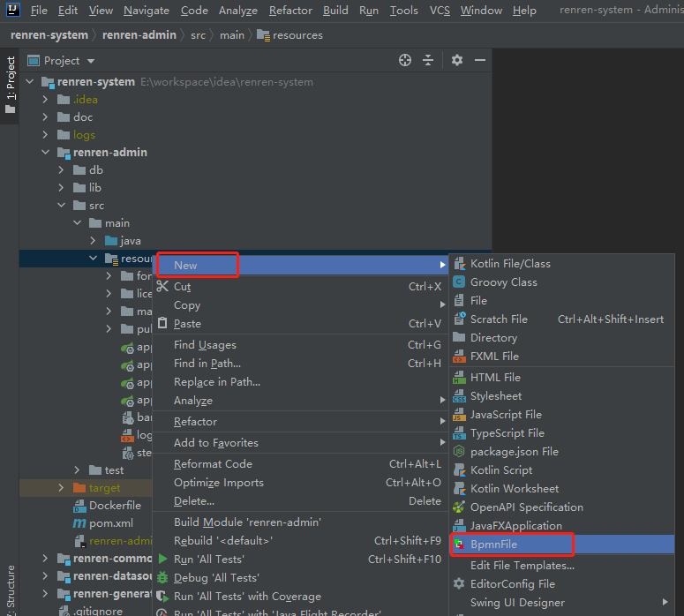684x616 pixels.
Task: Expand the logs folder
Action: tap(45, 135)
